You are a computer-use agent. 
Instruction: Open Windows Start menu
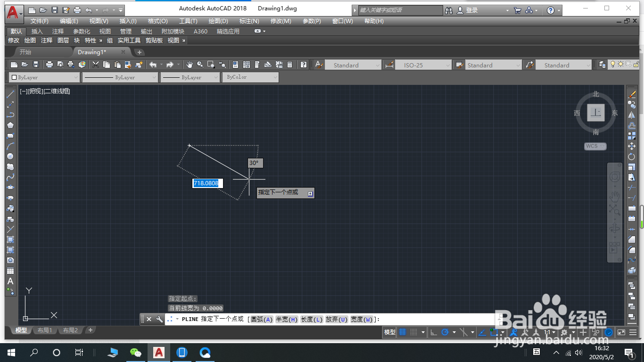pos(11,352)
